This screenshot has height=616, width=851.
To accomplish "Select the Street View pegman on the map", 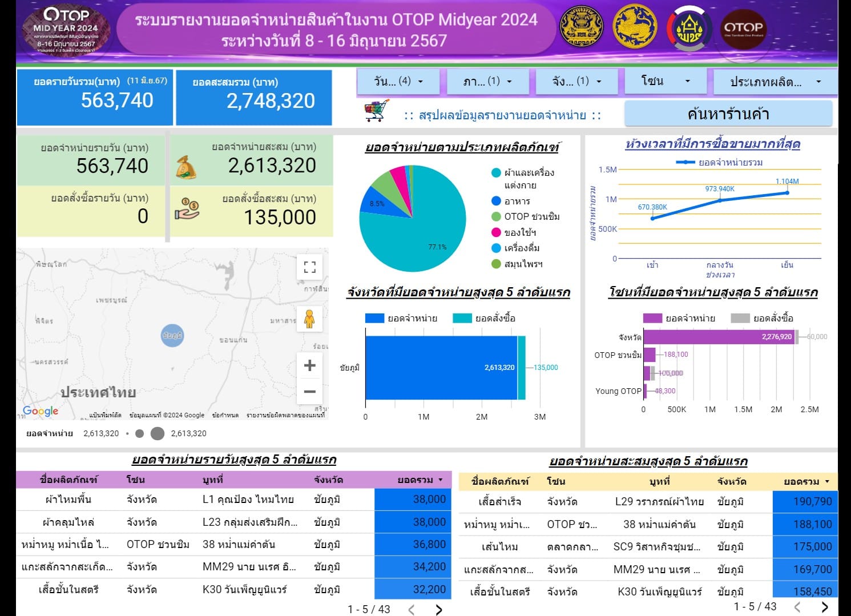I will click(309, 319).
